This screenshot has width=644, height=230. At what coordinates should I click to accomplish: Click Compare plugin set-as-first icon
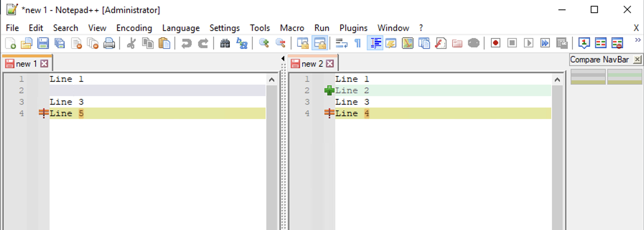[x=584, y=43]
